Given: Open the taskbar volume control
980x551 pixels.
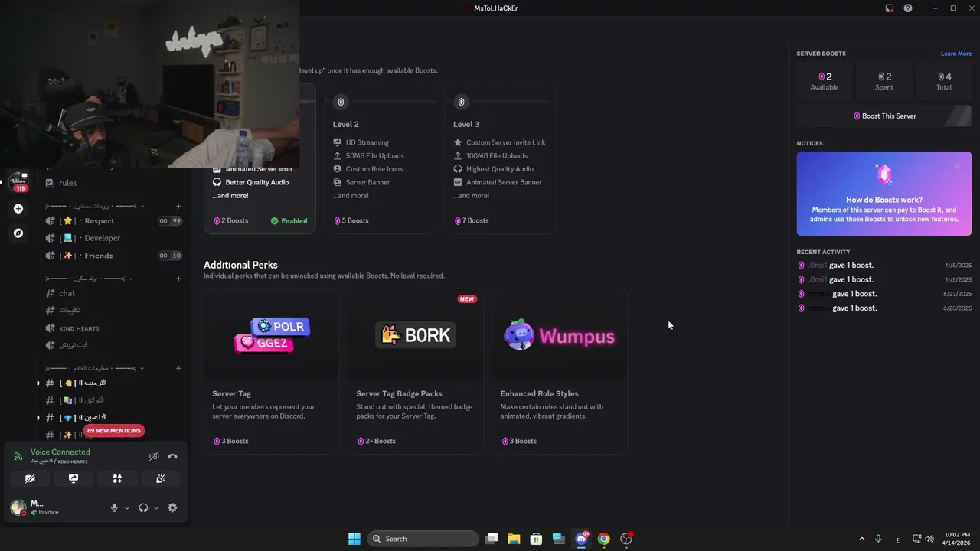Looking at the screenshot, I should 929,539.
